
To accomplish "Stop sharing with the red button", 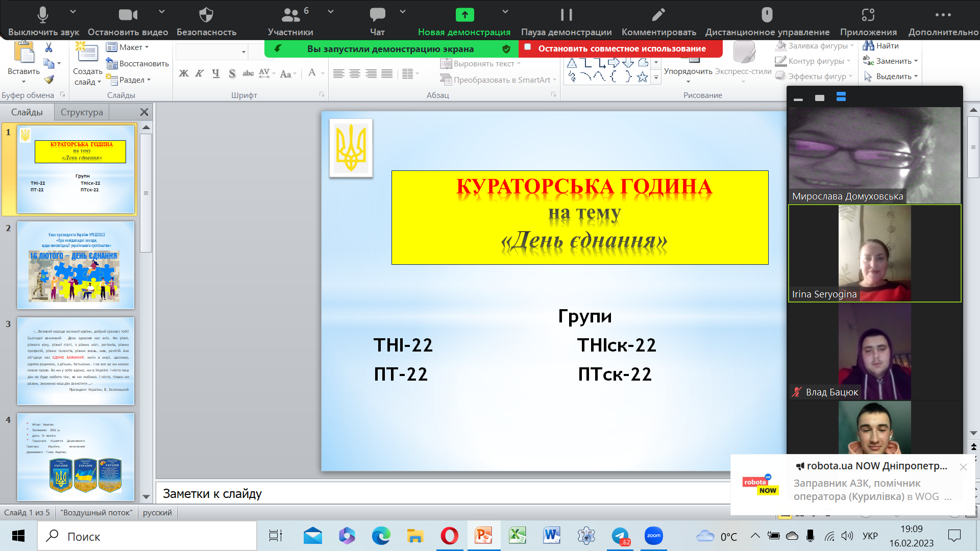I will coord(621,48).
